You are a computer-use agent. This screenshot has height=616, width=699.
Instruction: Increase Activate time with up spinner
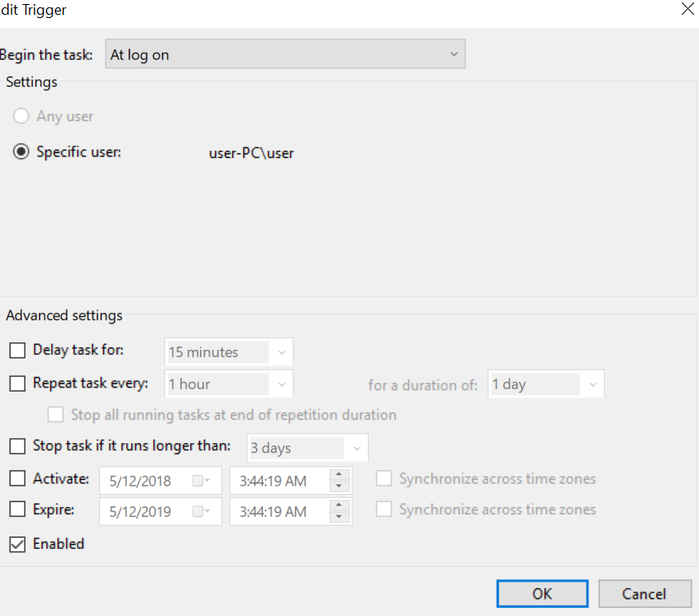[338, 474]
